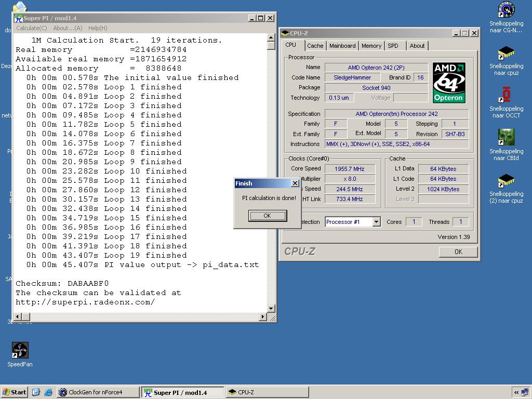Click Super PI vertical scrollbar down arrow

(271, 309)
